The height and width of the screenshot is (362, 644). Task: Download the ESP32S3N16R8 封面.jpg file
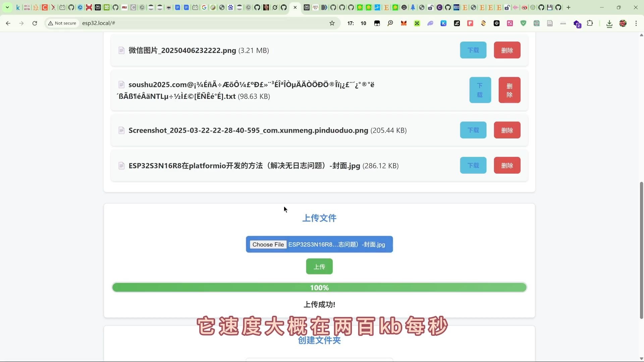[x=473, y=165]
